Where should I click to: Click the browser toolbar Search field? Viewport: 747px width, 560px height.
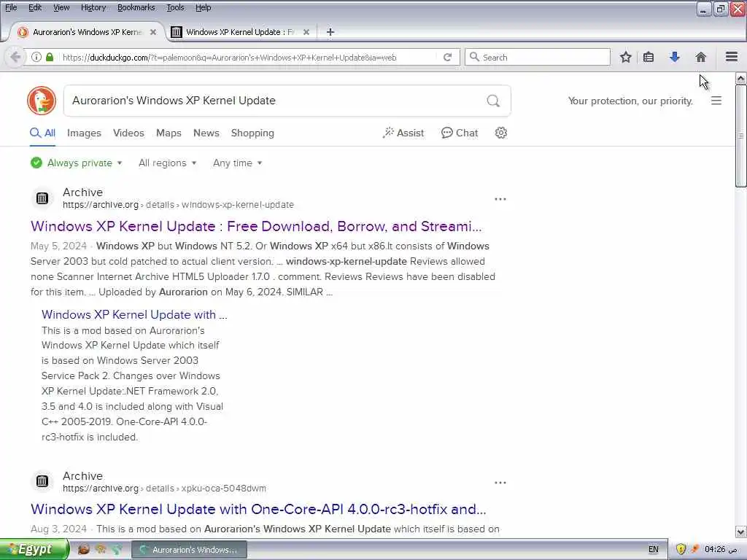(538, 57)
